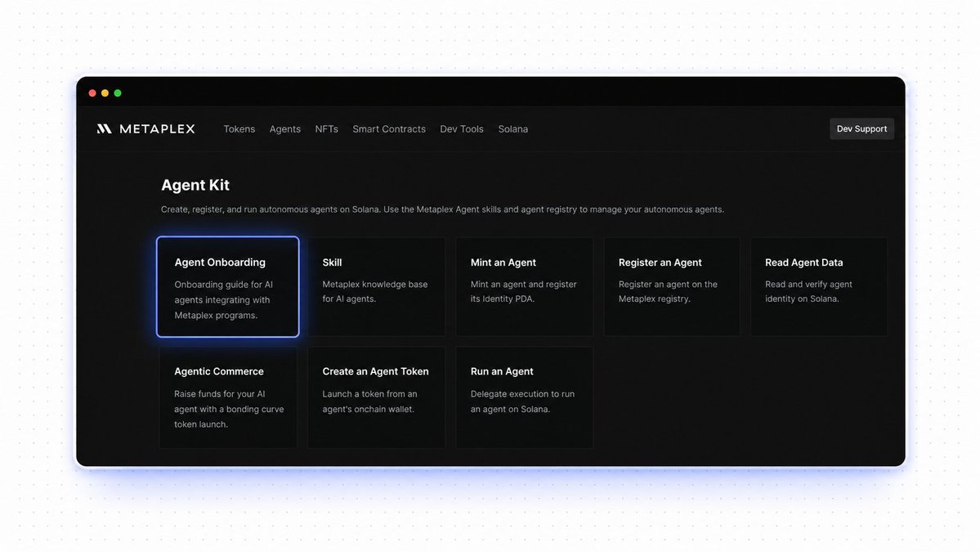980x552 pixels.
Task: Click "Register an agent on the Metaplex registry" text
Action: [x=668, y=291]
